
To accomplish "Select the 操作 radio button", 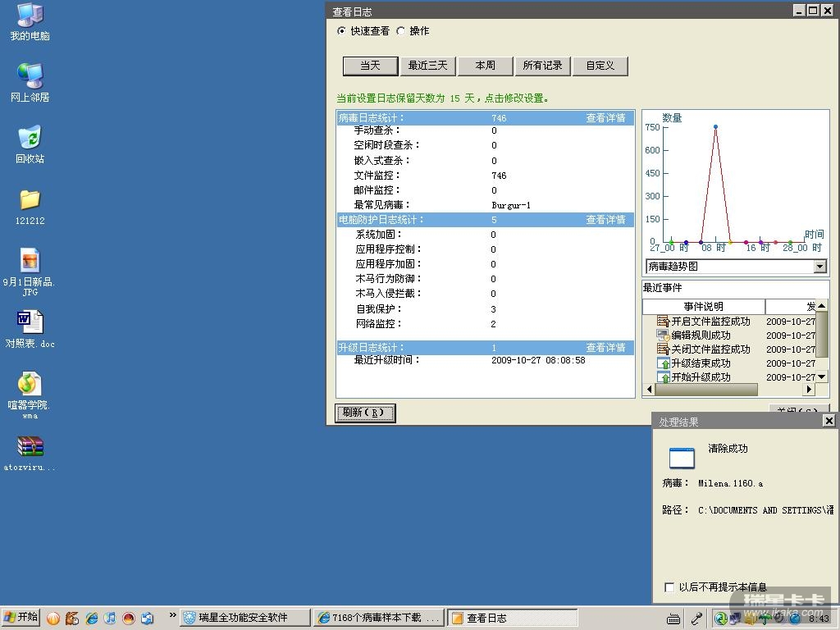I will [401, 31].
